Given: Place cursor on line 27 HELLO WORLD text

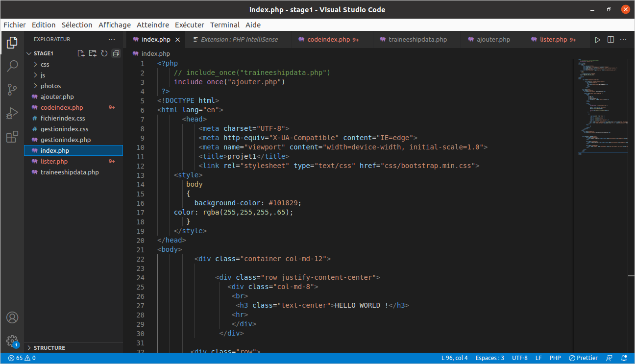Looking at the screenshot, I should pyautogui.click(x=361, y=305).
